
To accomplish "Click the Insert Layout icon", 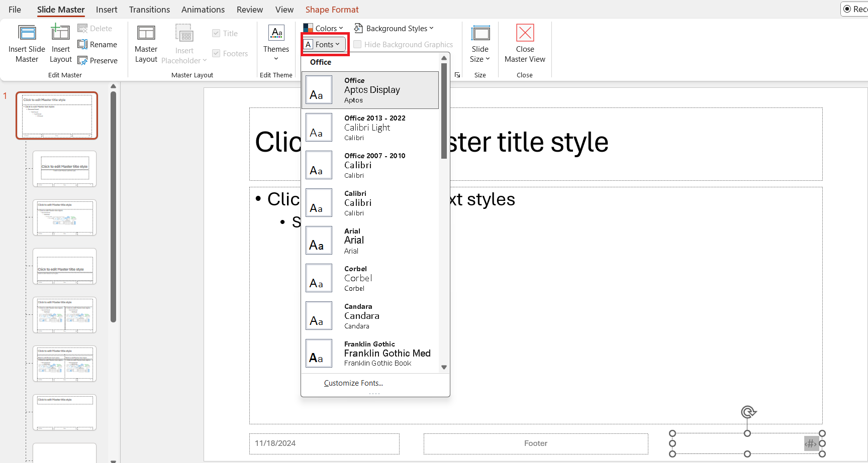I will click(x=60, y=32).
